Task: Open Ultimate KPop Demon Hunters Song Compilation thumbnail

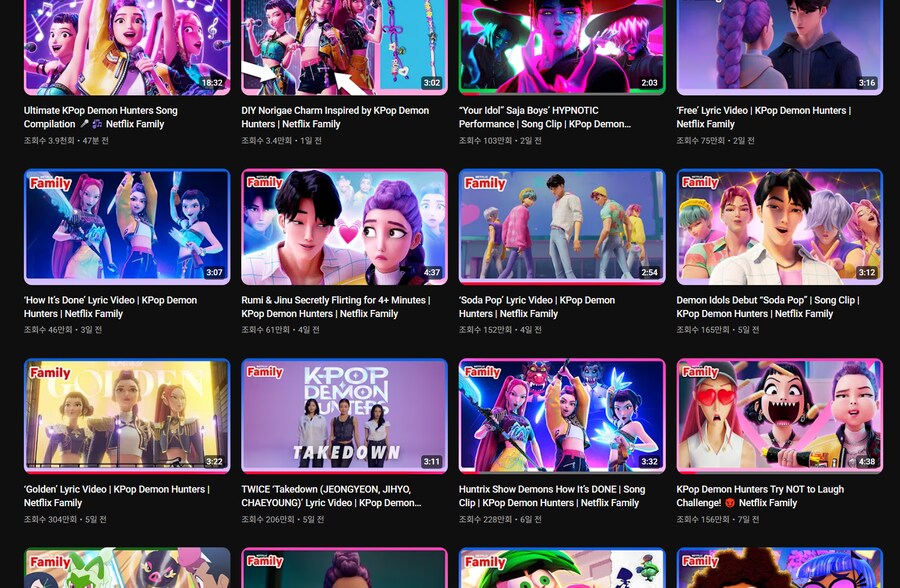Action: click(127, 47)
